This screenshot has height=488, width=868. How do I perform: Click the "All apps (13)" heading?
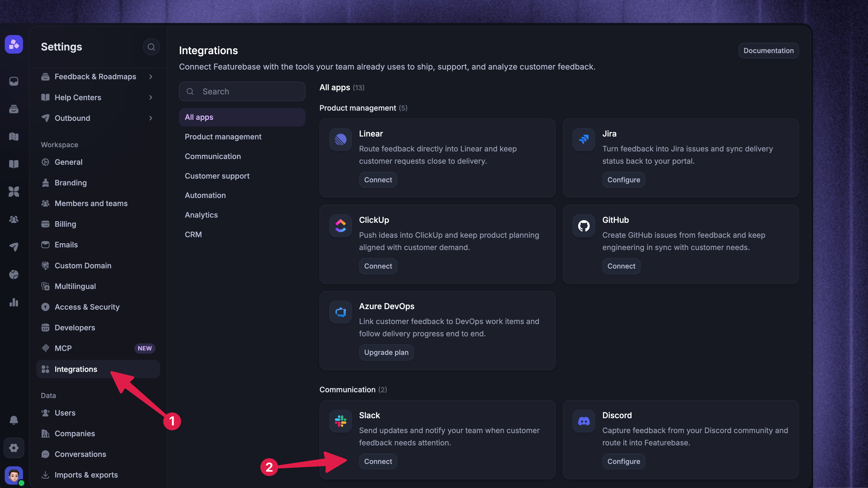342,88
